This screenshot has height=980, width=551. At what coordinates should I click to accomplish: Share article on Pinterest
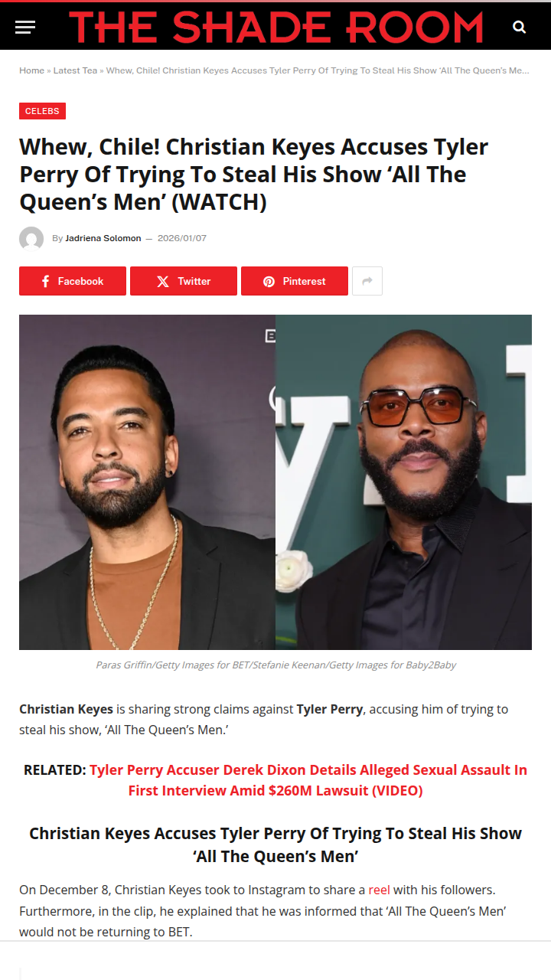(x=295, y=281)
